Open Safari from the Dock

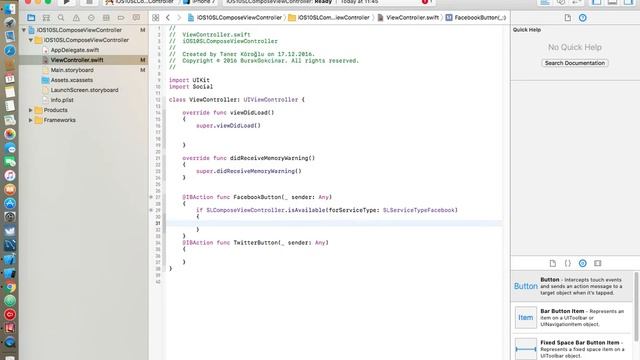pyautogui.click(x=10, y=50)
